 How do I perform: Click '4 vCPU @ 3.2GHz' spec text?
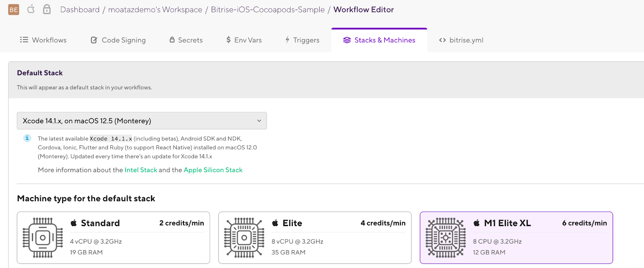(96, 241)
